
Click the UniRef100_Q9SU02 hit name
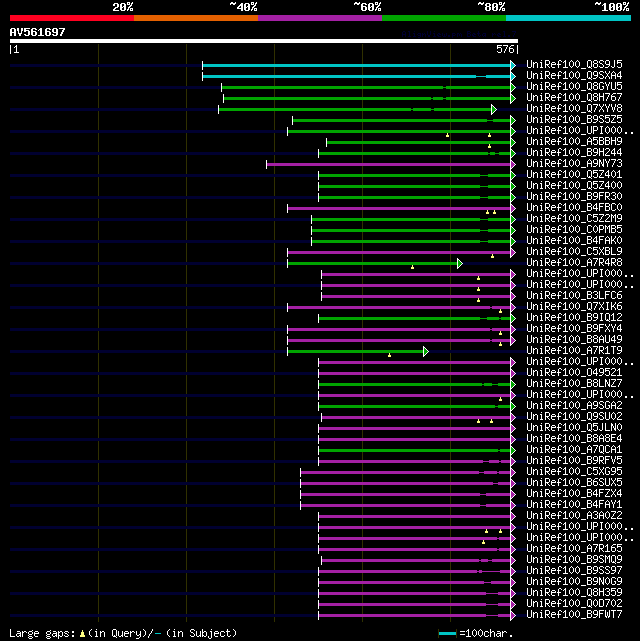pos(574,417)
